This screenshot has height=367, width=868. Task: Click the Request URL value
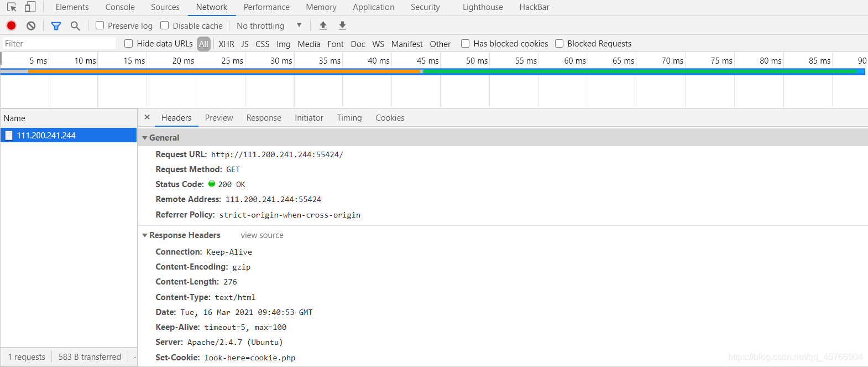tap(277, 154)
